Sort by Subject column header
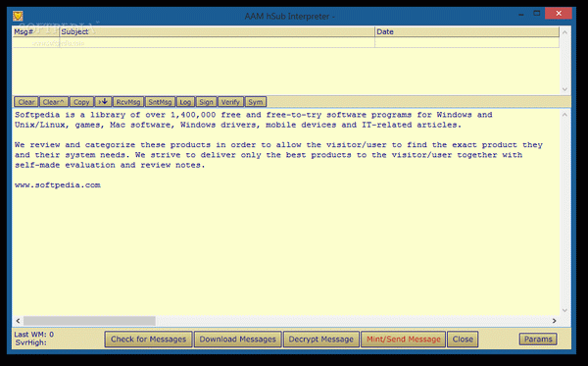Viewport: 588px width, 366px height. (218, 32)
